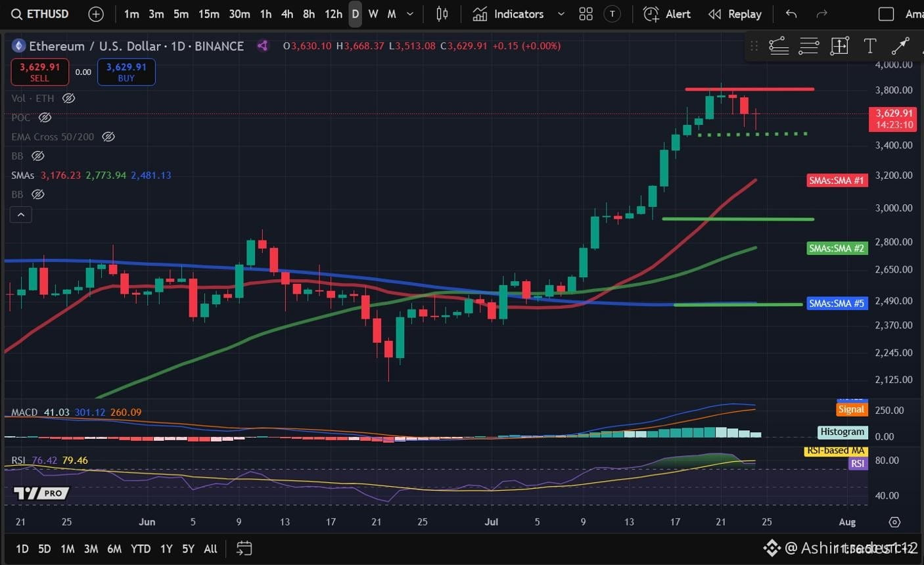924x565 pixels.
Task: Click the purple connected-nodes icon beside BINANCE
Action: click(x=263, y=46)
